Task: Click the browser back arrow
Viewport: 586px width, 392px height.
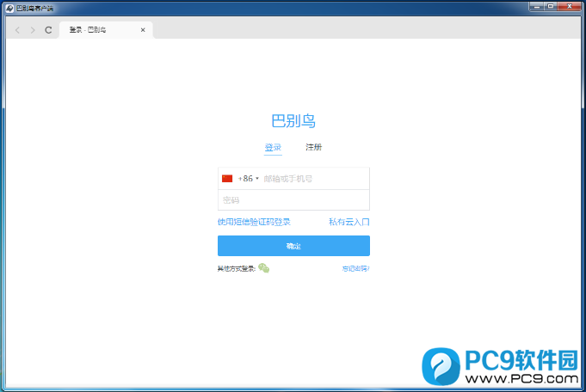Action: (17, 30)
